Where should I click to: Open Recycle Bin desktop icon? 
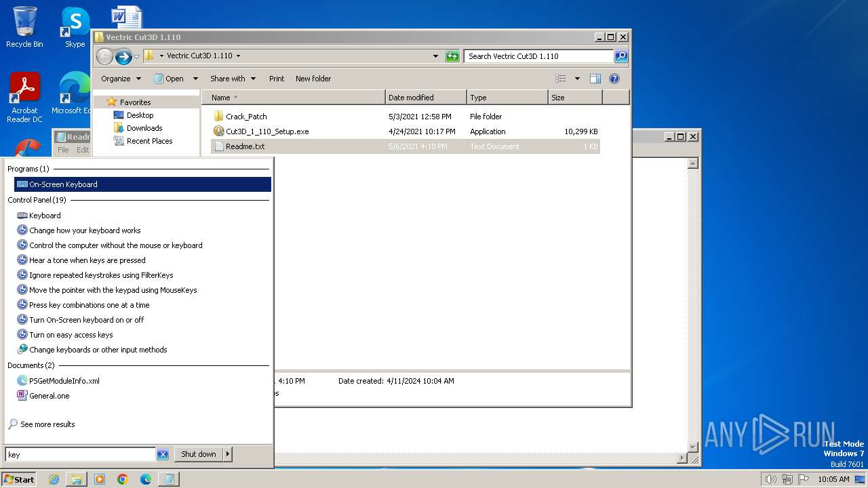[24, 27]
